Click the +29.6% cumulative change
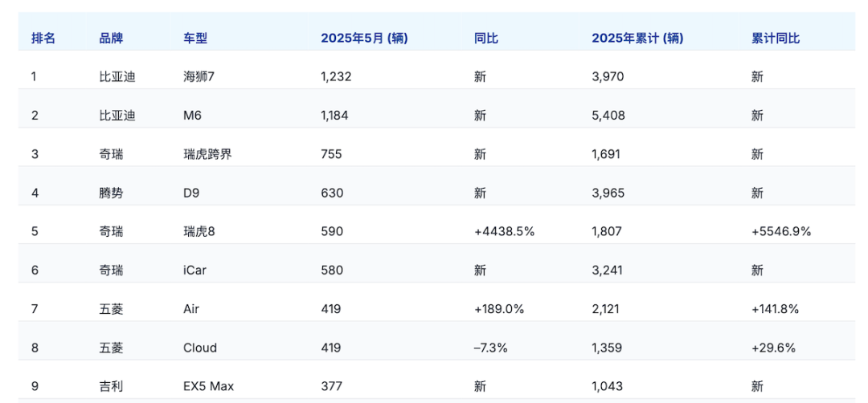 coord(773,348)
